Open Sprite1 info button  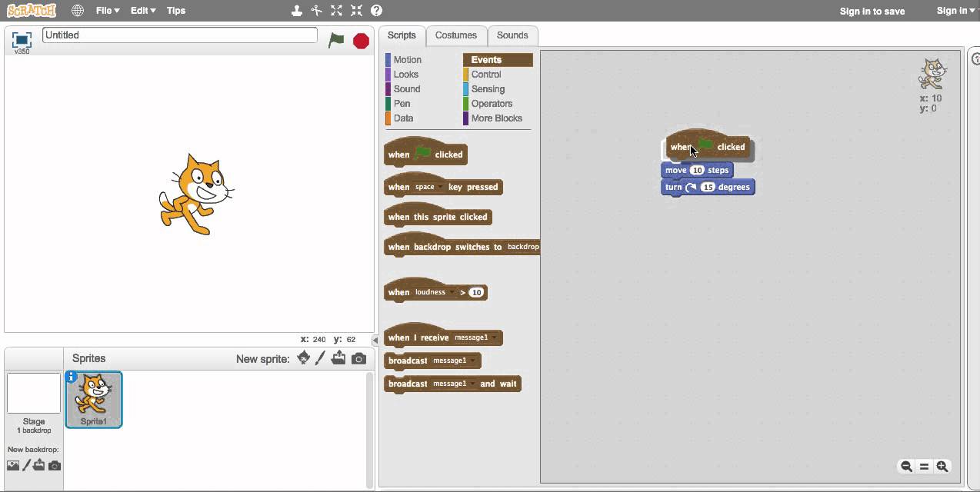pos(72,377)
